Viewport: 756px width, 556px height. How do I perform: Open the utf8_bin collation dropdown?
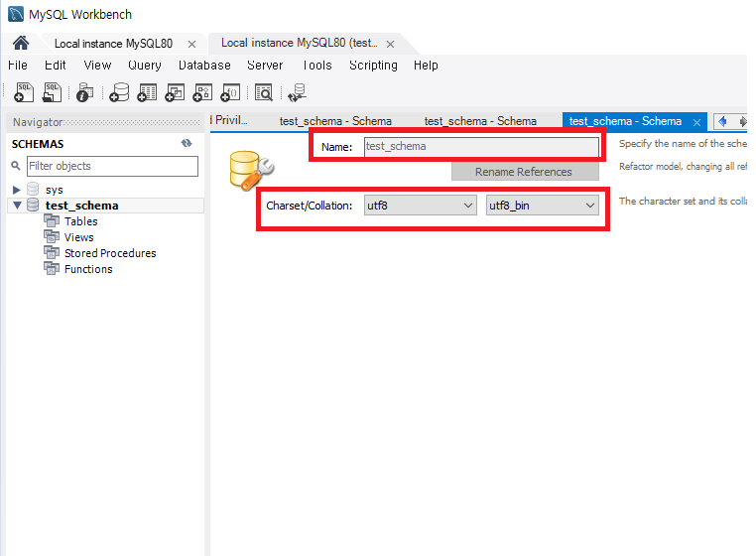click(543, 206)
